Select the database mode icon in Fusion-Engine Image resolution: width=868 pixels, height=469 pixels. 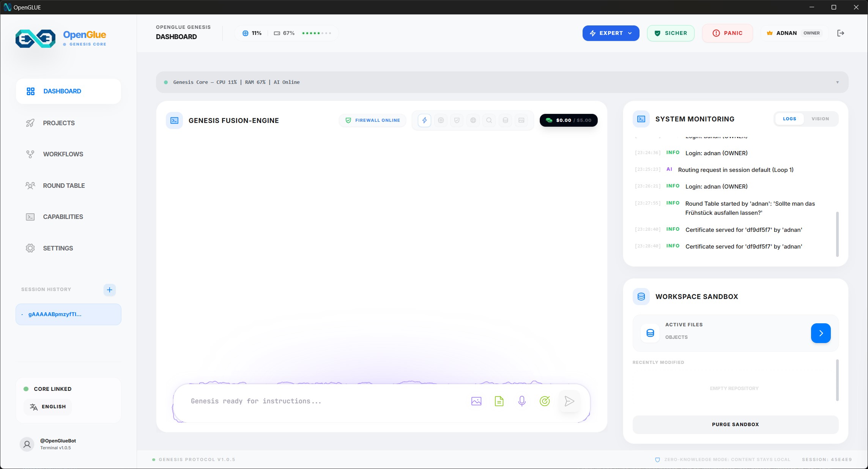click(505, 120)
